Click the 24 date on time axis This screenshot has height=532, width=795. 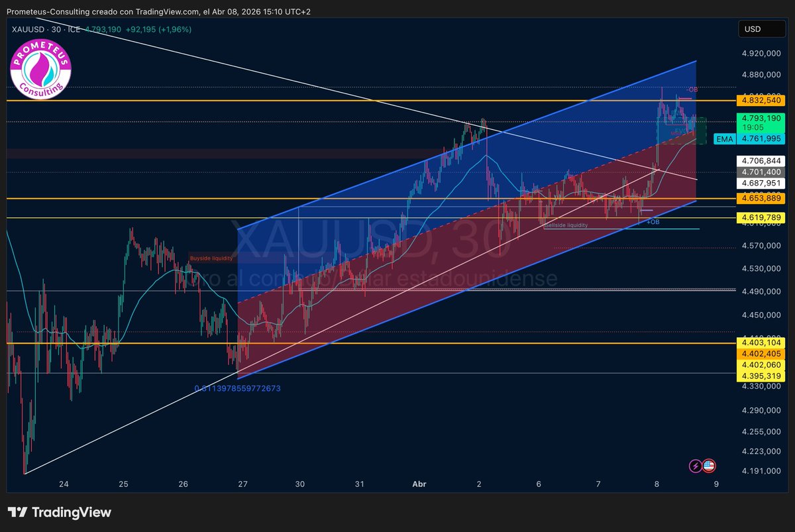tap(64, 484)
